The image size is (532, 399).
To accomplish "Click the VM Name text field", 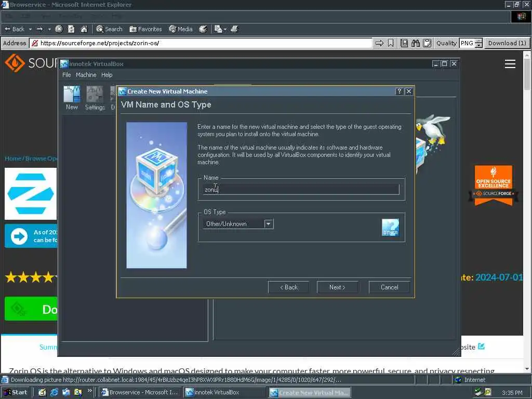I will click(301, 189).
